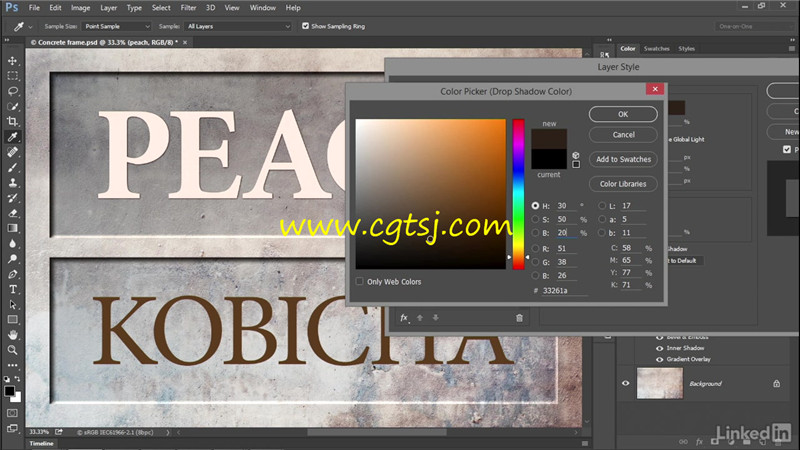This screenshot has width=800, height=450.
Task: Open the Sample Size dropdown
Action: [x=117, y=26]
